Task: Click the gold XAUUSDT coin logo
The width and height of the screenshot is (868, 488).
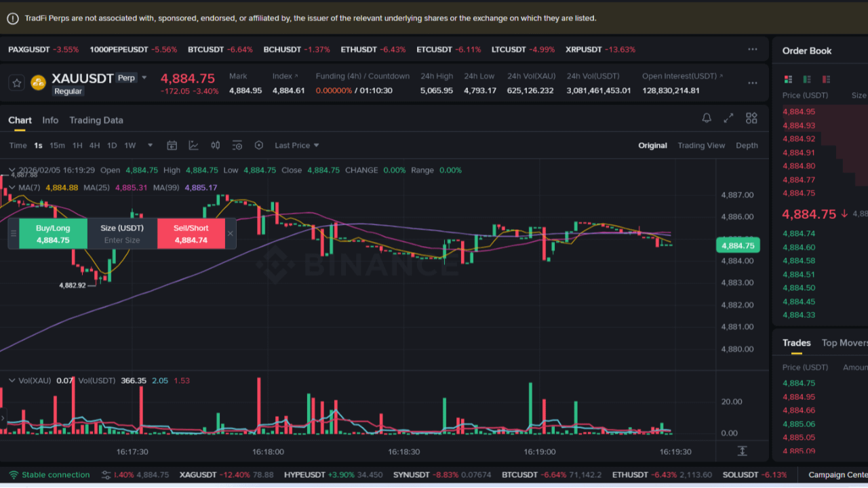Action: point(38,83)
